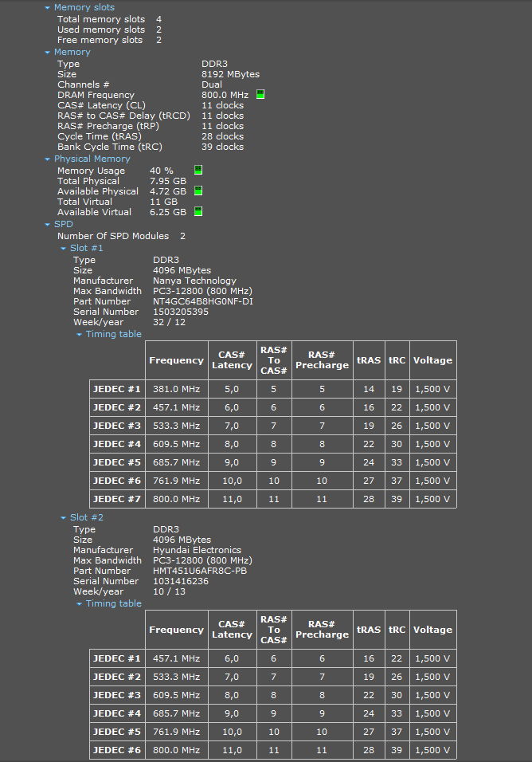The width and height of the screenshot is (532, 762).
Task: Click the green chart icon next to DRAM Frequency
Action: coord(260,94)
